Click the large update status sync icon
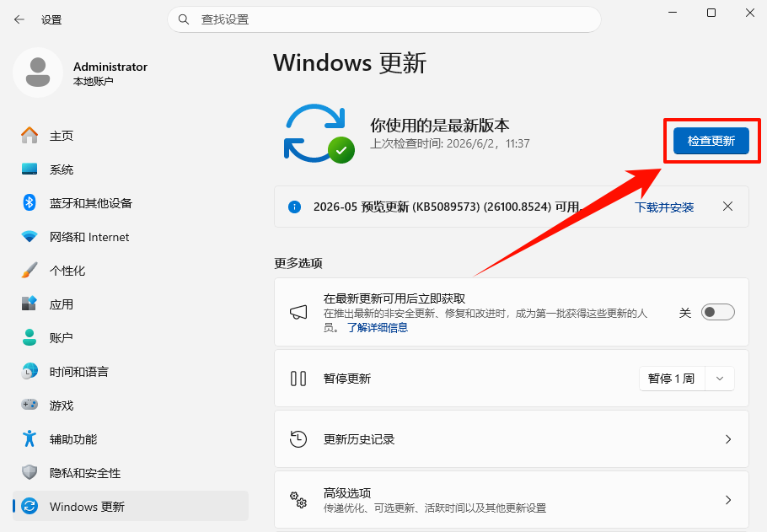Image resolution: width=767 pixels, height=532 pixels. click(319, 133)
